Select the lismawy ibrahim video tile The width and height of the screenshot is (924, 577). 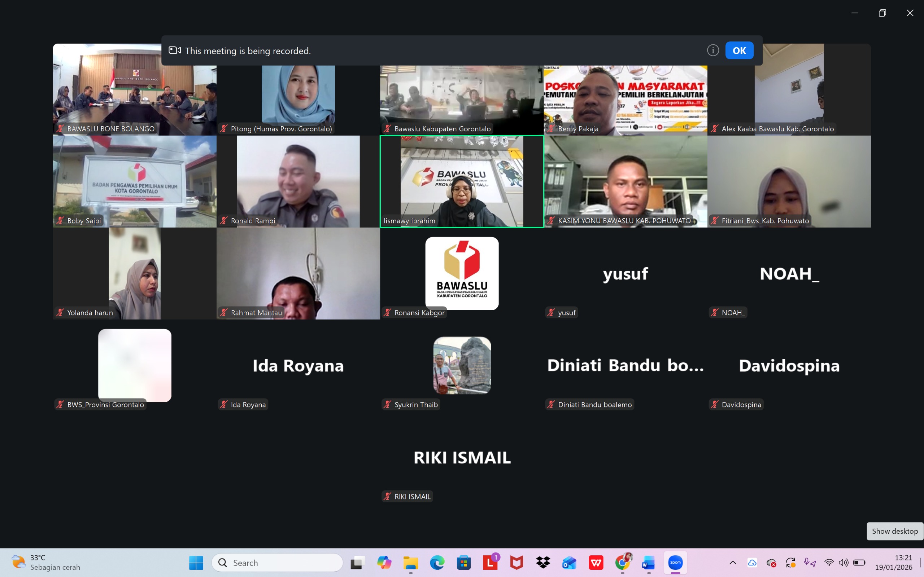point(462,181)
